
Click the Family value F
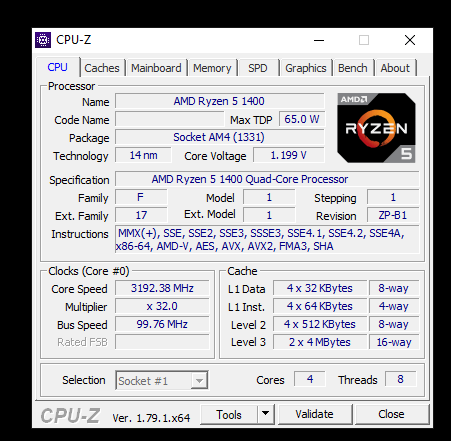pyautogui.click(x=141, y=197)
